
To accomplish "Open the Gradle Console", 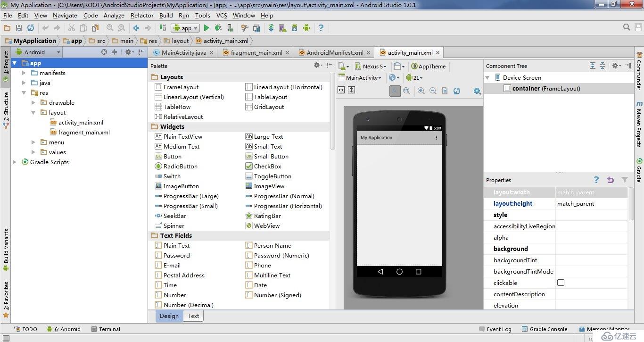I will point(545,329).
